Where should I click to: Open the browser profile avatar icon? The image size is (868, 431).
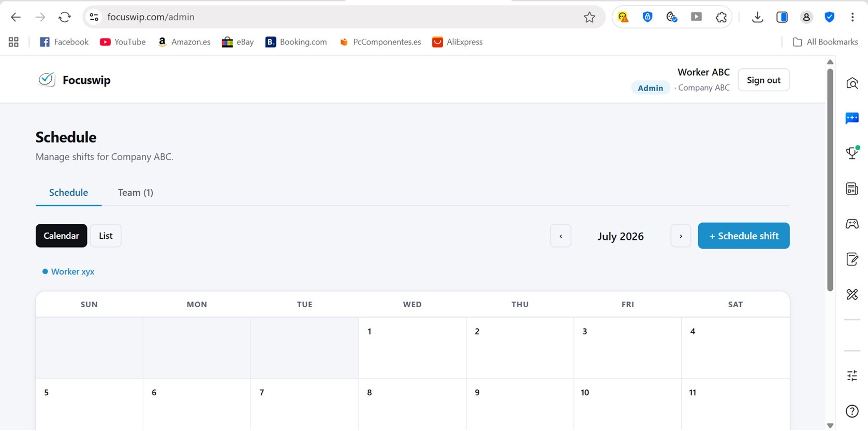806,17
